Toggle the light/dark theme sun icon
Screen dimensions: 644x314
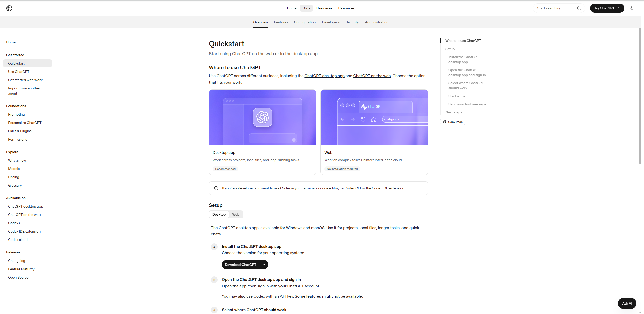(x=631, y=8)
